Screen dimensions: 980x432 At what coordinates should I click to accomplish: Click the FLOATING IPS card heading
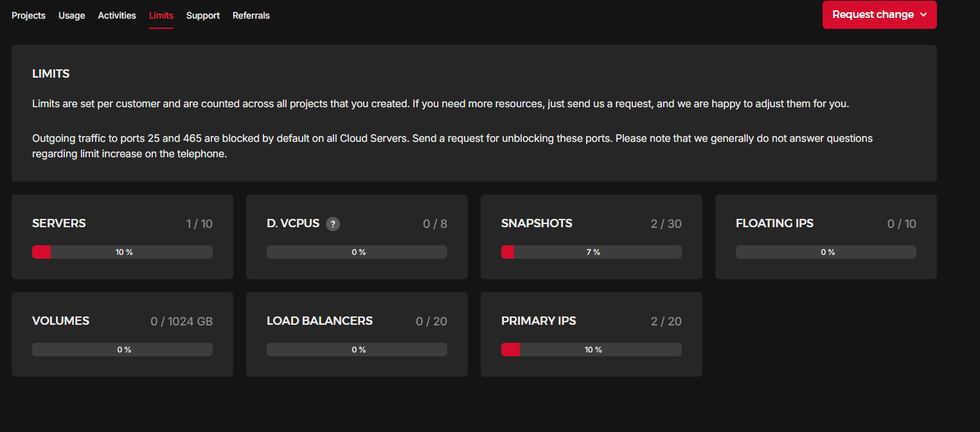[x=774, y=223]
